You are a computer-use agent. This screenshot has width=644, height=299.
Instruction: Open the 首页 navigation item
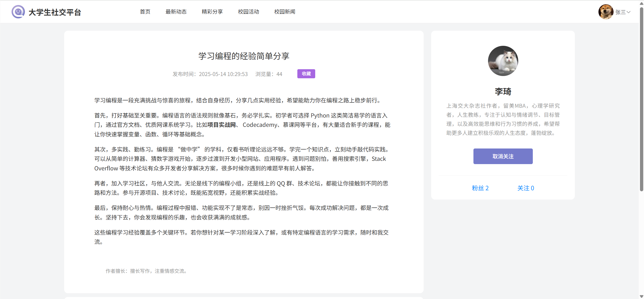(x=145, y=12)
